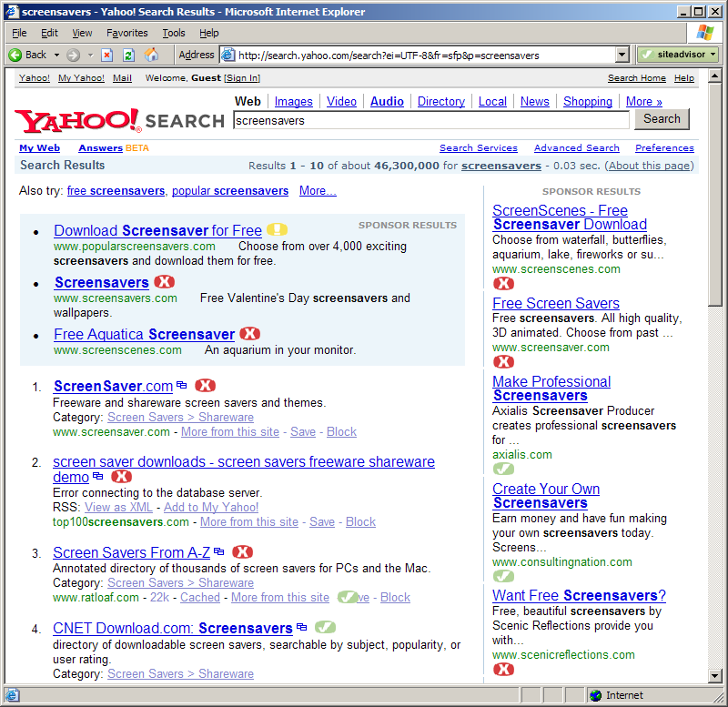Click the Stop page loading icon
728x707 pixels.
[107, 56]
